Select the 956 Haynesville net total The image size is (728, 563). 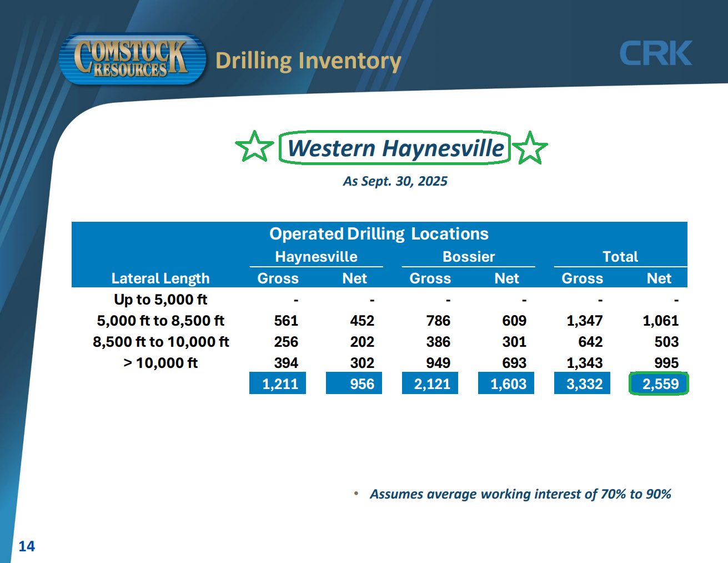tap(354, 384)
